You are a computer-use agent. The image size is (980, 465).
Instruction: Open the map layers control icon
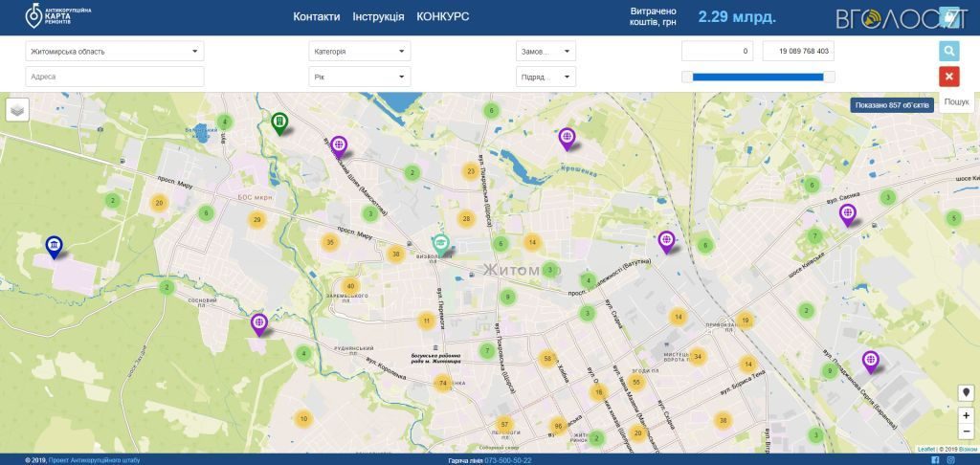coord(18,110)
